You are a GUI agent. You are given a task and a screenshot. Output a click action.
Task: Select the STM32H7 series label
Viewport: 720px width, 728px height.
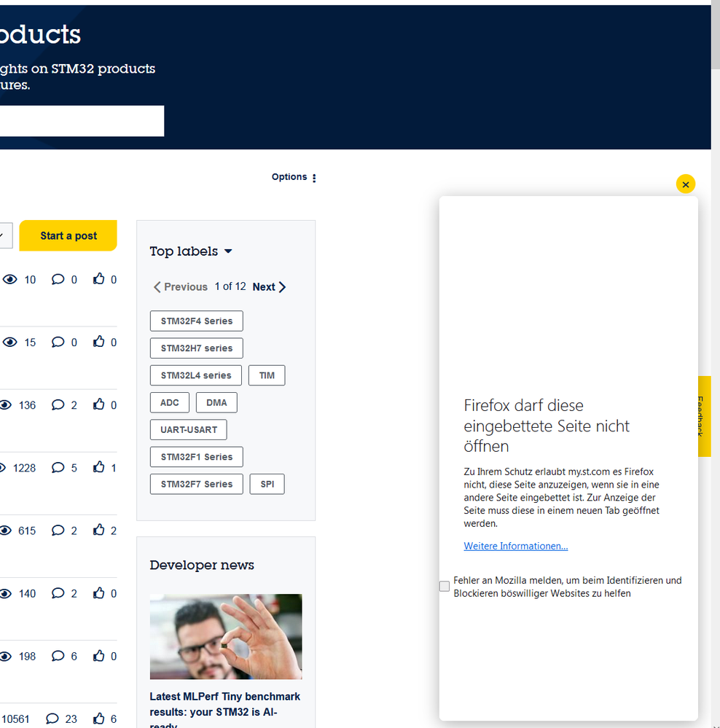point(196,348)
